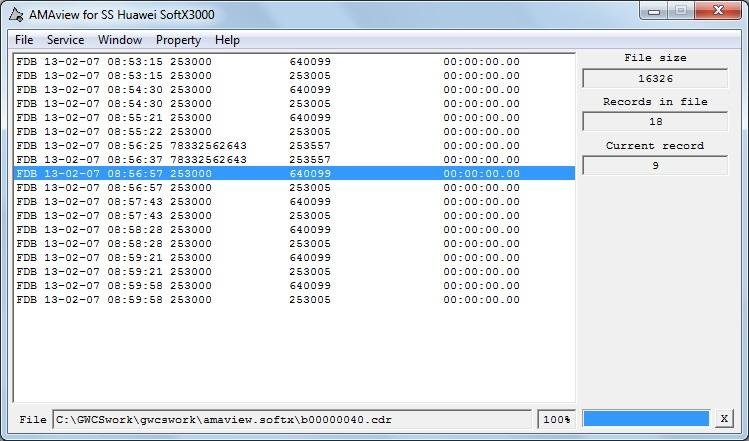This screenshot has height=441, width=749.
Task: Minimize the AMAview window
Action: pos(654,11)
